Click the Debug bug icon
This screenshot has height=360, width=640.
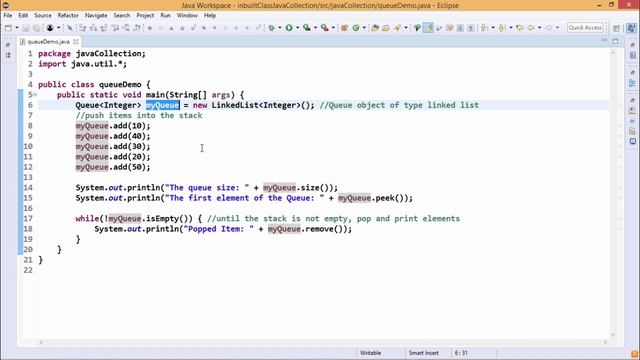[271, 28]
